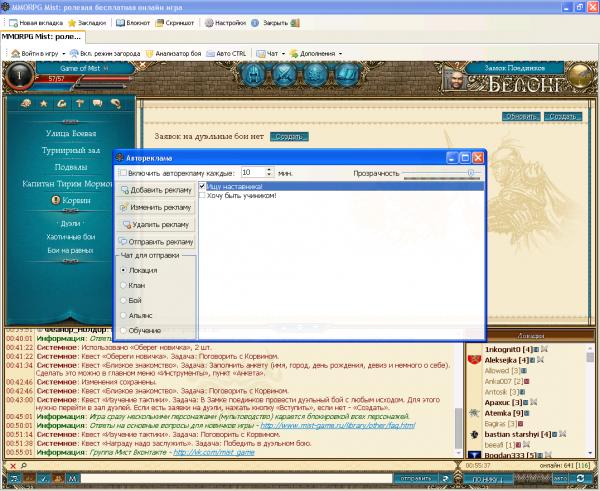This screenshot has height=491, width=600.
Task: Click Отправить рекламу button
Action: click(156, 242)
